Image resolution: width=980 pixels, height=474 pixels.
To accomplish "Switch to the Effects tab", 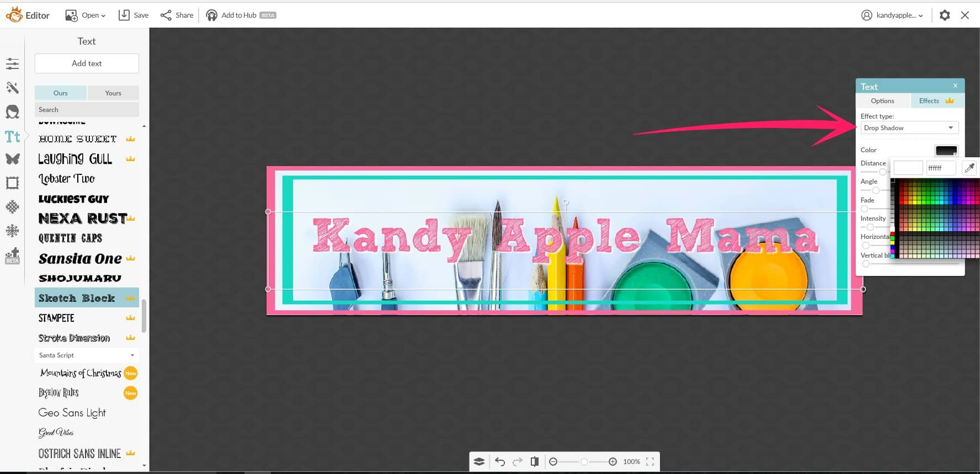I will coord(936,100).
